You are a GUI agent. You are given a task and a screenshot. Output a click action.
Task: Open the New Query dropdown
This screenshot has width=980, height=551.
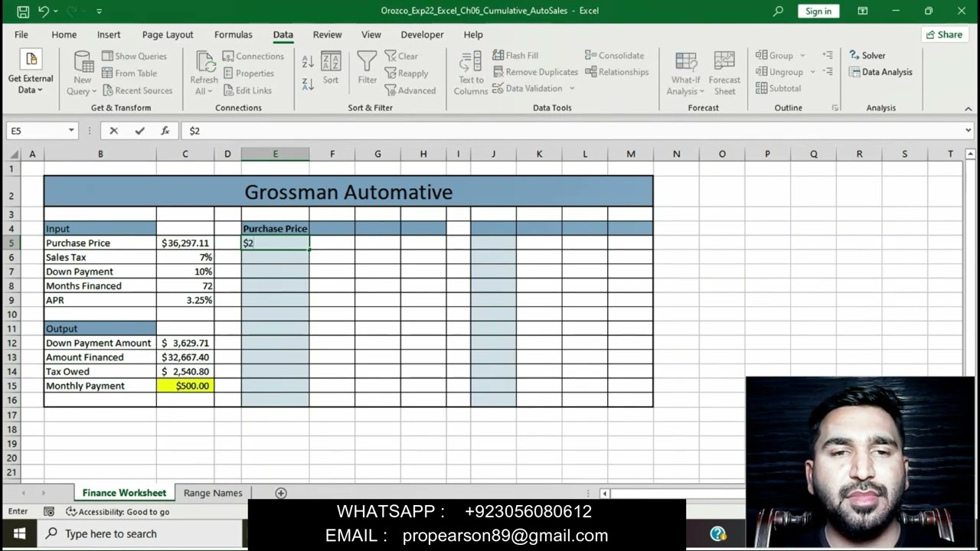tap(82, 73)
